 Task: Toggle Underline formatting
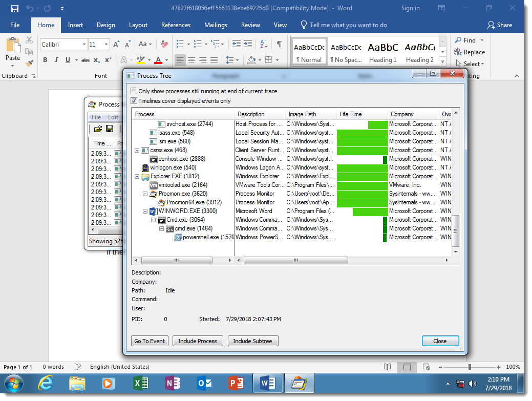pos(68,60)
